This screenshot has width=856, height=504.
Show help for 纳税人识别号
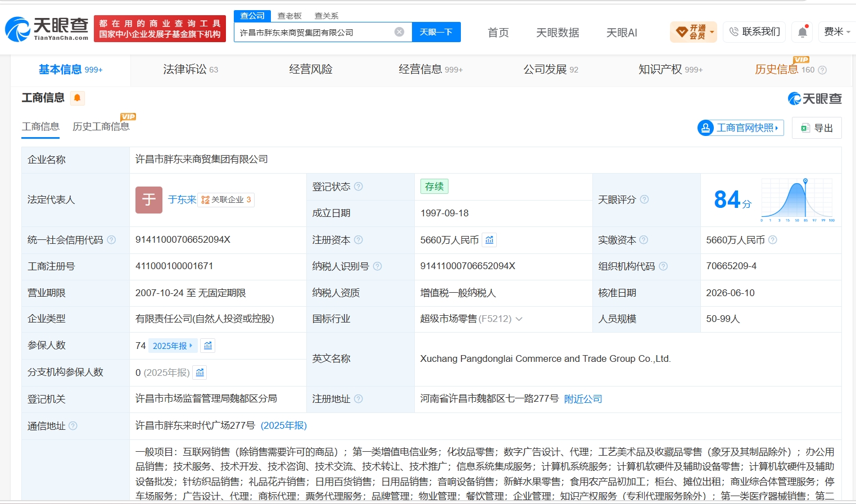(378, 266)
